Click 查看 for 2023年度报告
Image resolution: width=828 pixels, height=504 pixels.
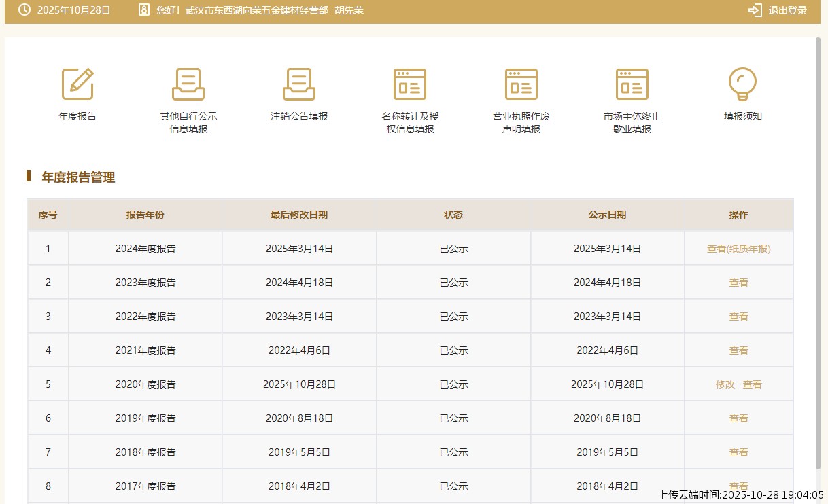click(738, 283)
